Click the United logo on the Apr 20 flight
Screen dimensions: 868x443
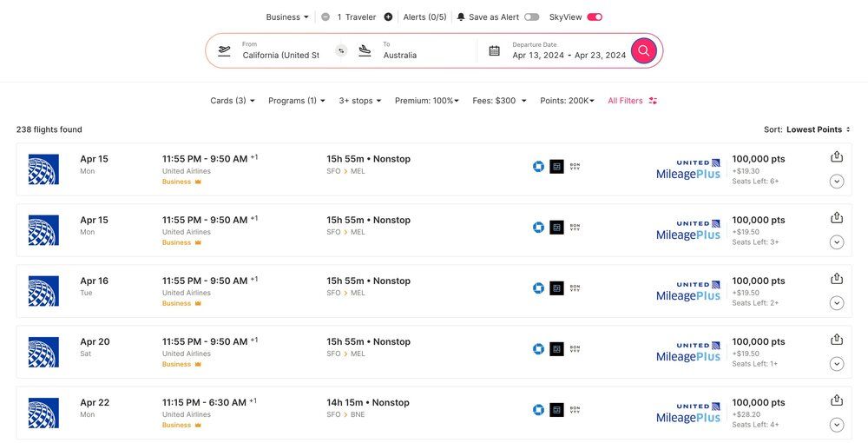(x=43, y=352)
